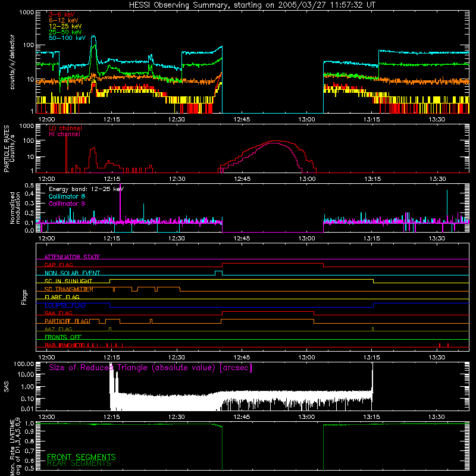The width and height of the screenshot is (476, 476).
Task: Click the 50-100 keV peak near 12:10
Action: point(93,36)
